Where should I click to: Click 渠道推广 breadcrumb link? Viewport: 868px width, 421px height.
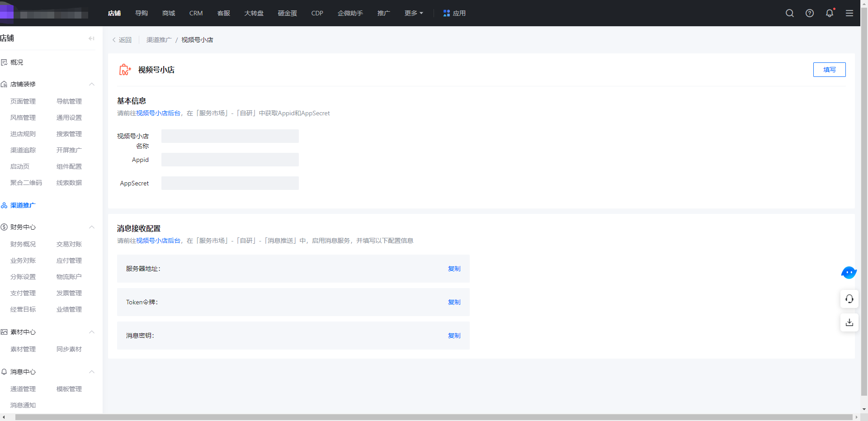point(159,40)
